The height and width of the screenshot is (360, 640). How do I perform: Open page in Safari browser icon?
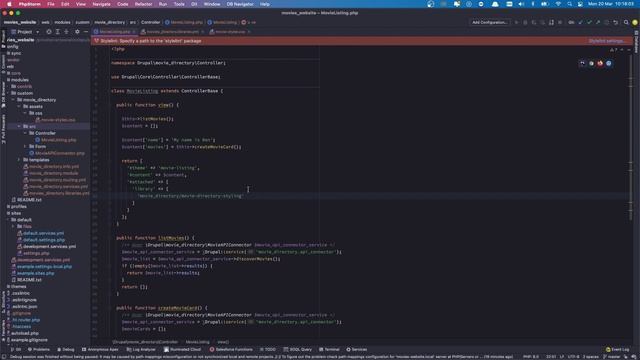pos(609,63)
